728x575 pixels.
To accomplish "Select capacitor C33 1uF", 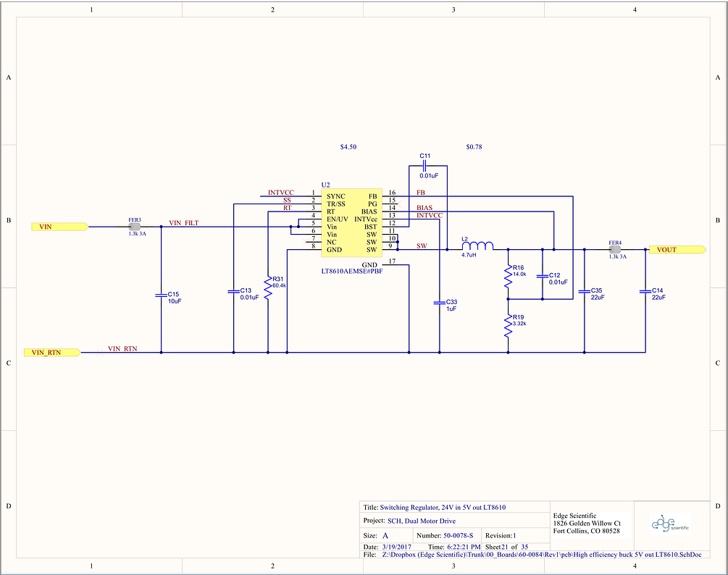I will click(440, 302).
